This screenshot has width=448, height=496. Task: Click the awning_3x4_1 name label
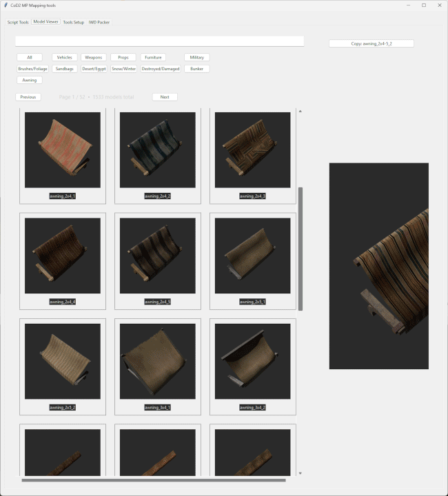[158, 407]
